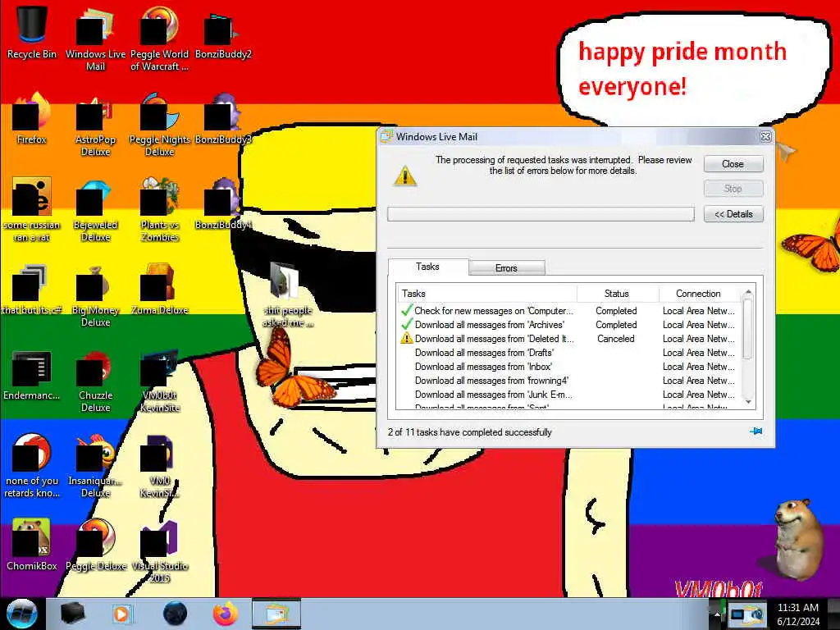Viewport: 840px width, 630px height.
Task: Select 'Check for new messages on Computer...' row
Action: click(x=569, y=311)
